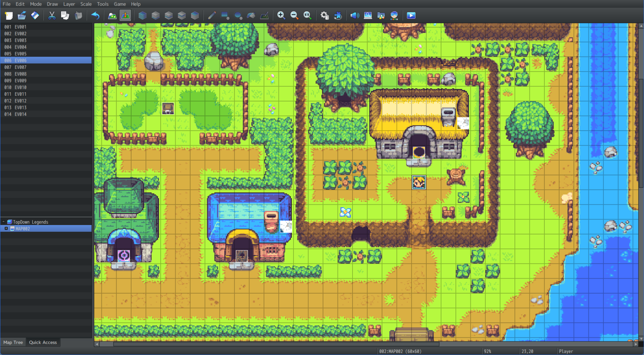
Task: Save the project with the disk icon
Action: pos(35,15)
